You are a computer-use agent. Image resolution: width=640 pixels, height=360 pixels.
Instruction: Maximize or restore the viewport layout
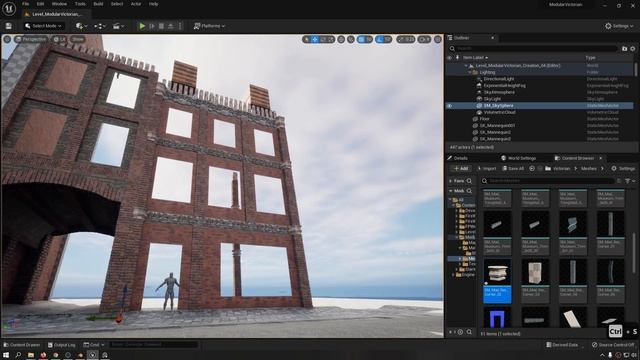point(438,40)
